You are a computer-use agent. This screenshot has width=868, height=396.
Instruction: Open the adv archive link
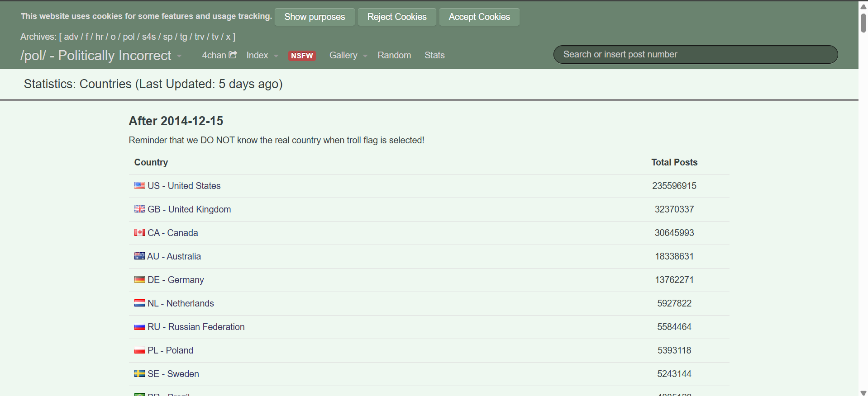[71, 37]
